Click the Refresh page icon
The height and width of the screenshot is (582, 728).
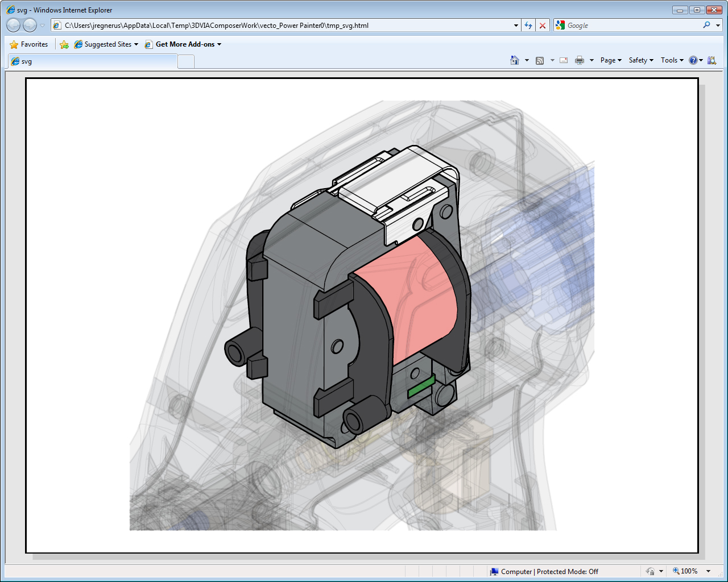click(x=528, y=26)
